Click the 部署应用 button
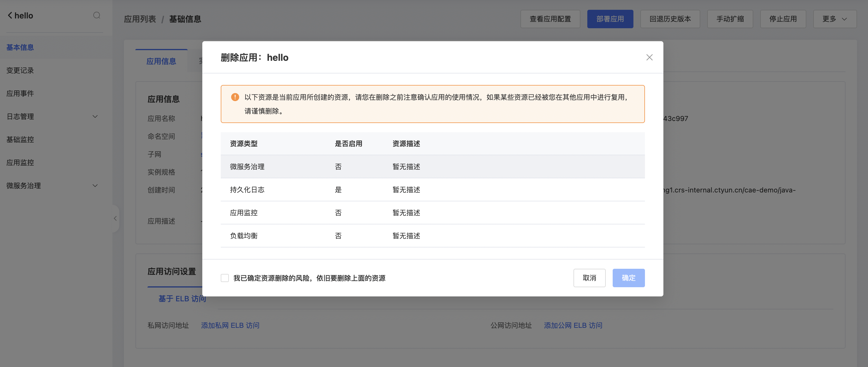Image resolution: width=868 pixels, height=367 pixels. pos(610,19)
